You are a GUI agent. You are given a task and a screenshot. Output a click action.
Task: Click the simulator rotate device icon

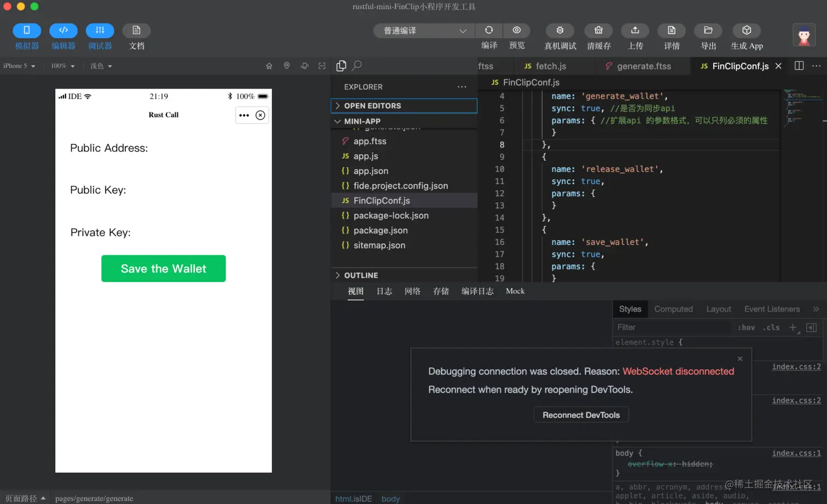305,66
